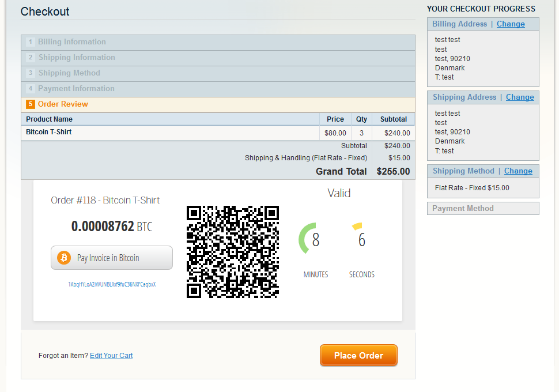Screen dimensions: 559x392
Task: Open the Edit Your Cart link
Action: pyautogui.click(x=111, y=356)
